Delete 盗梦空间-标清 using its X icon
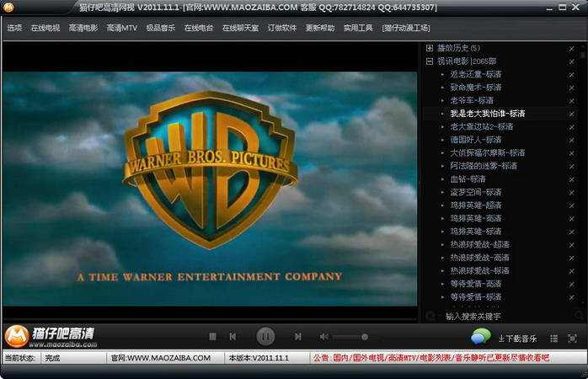Viewport: 588px width, 379px height. pos(571,193)
